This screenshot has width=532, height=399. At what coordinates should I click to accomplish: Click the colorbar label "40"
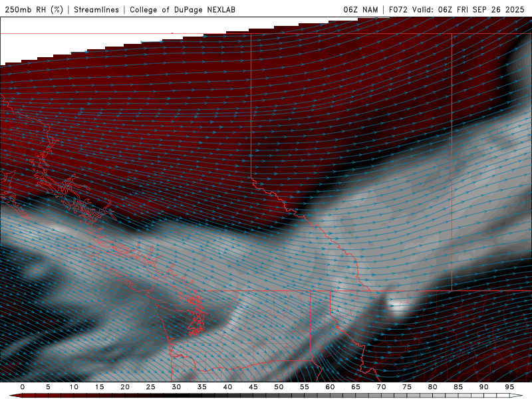227,387
